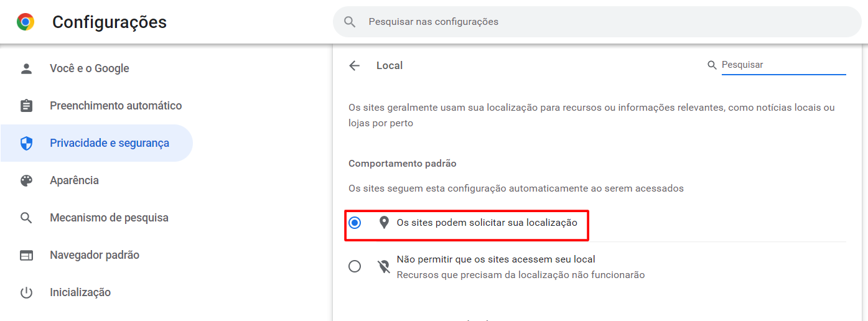868x321 pixels.
Task: Click the Inicialização menu label
Action: [x=80, y=292]
